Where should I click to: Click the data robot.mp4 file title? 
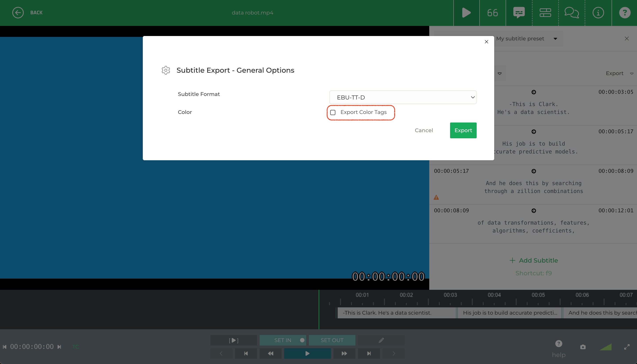point(252,13)
